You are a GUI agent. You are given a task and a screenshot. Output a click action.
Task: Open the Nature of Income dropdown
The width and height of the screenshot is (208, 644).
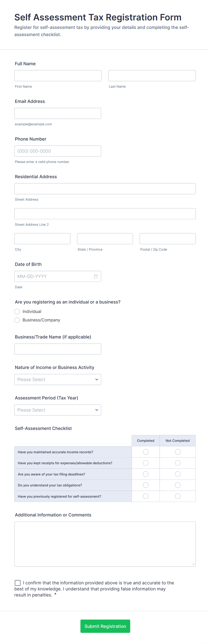pyautogui.click(x=58, y=379)
